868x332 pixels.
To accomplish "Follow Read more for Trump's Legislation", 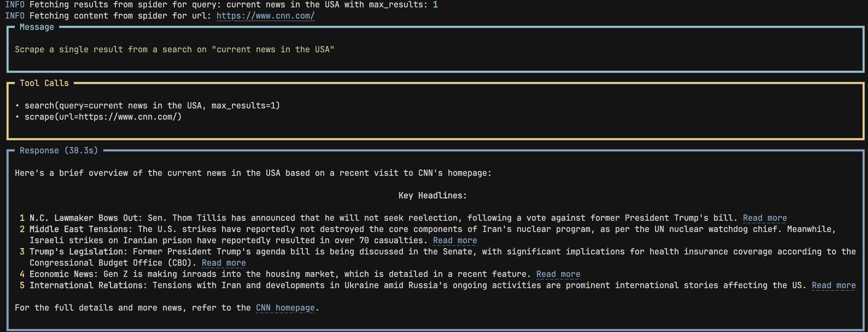I will (x=224, y=263).
